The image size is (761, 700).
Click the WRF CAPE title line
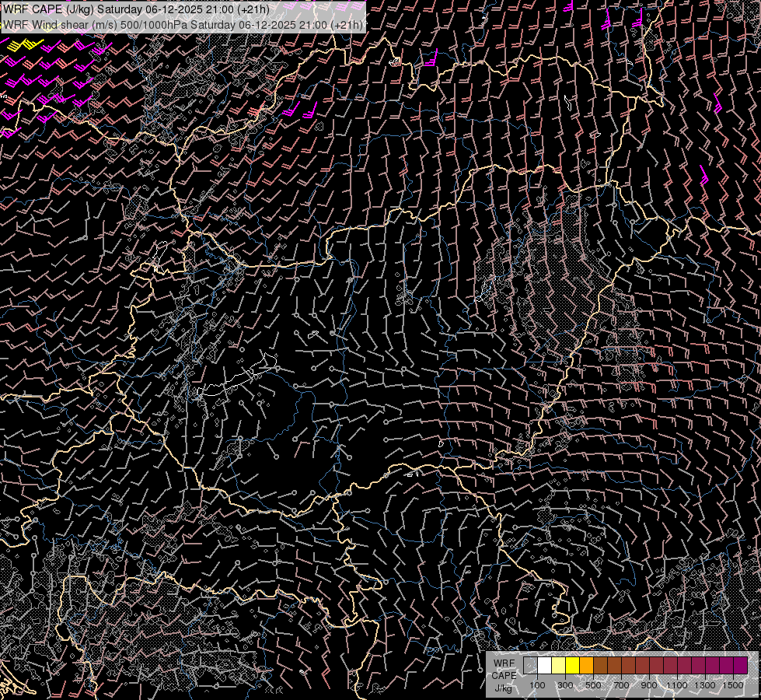[136, 9]
